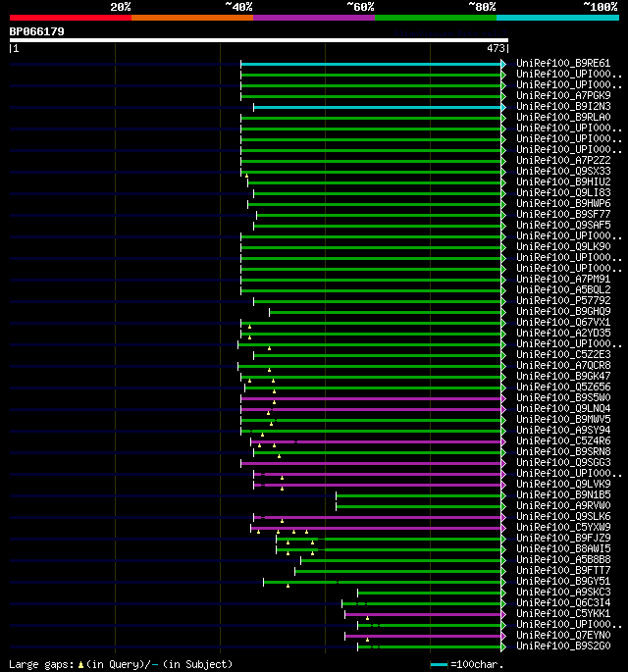This screenshot has width=628, height=672.
Task: Open hit UniRef100_B9RLA0
Action: pyautogui.click(x=563, y=117)
